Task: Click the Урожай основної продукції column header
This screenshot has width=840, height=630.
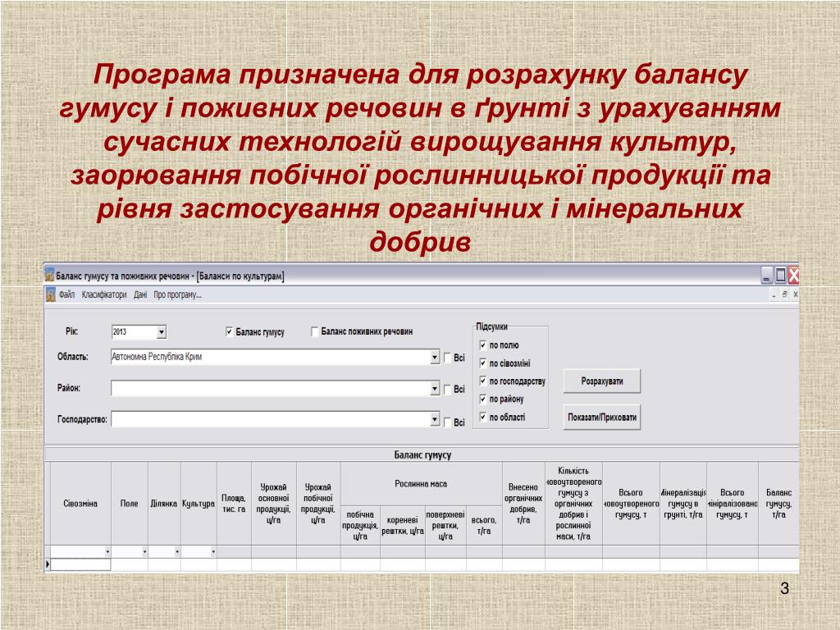Action: pos(274,504)
